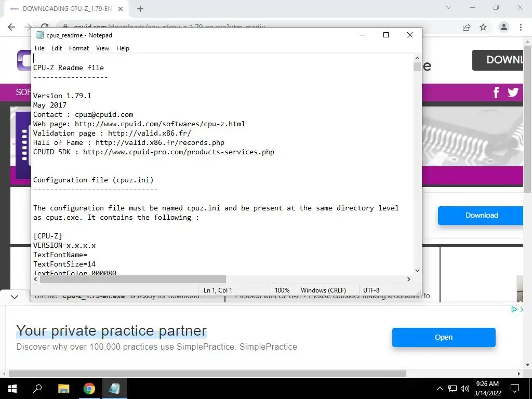This screenshot has height=399, width=532.
Task: Open the Edit menu in Notepad
Action: (56, 48)
